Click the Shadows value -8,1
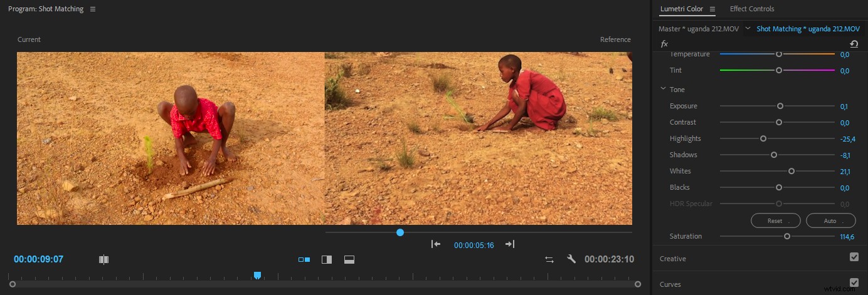Screen dimensions: 868x295 click(846, 155)
